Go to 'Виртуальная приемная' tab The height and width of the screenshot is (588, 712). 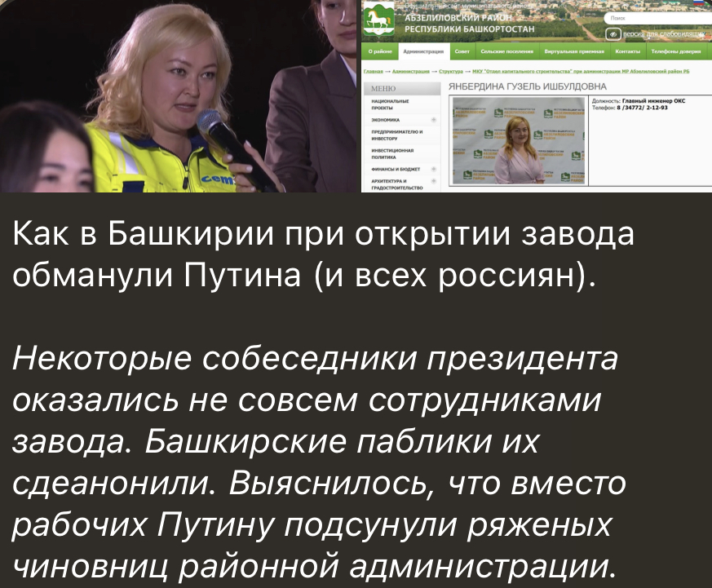(573, 51)
